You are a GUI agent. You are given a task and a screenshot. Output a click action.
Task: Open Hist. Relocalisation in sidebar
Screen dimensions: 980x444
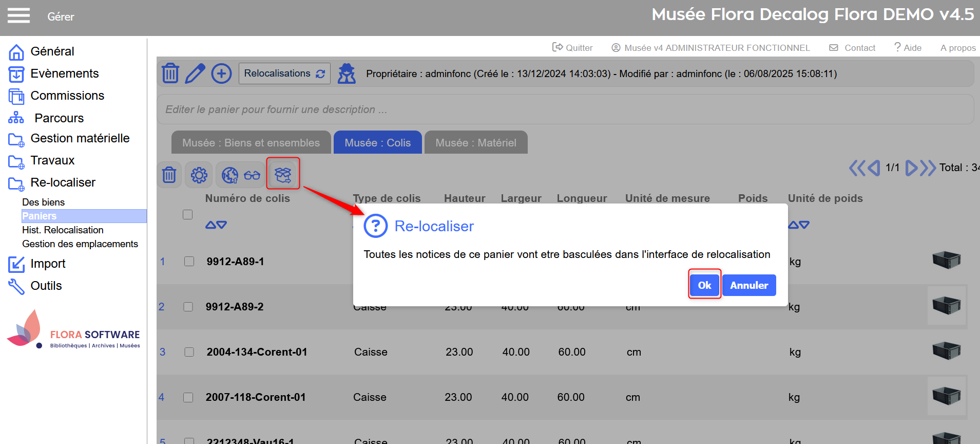point(63,230)
